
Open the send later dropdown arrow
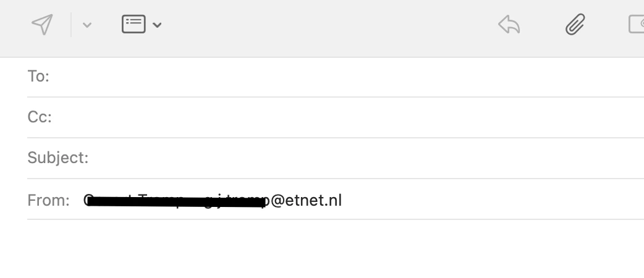(x=87, y=25)
